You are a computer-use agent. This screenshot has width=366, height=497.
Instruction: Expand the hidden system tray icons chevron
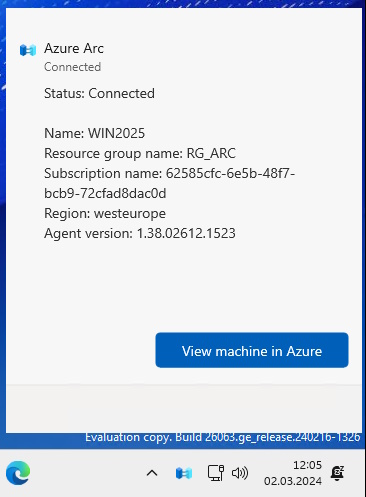coord(152,473)
